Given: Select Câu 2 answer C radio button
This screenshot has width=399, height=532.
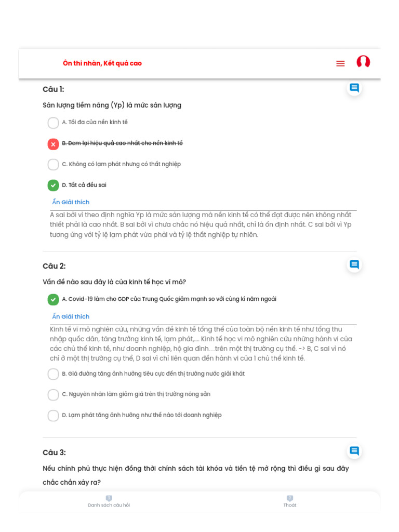Looking at the screenshot, I should [53, 395].
